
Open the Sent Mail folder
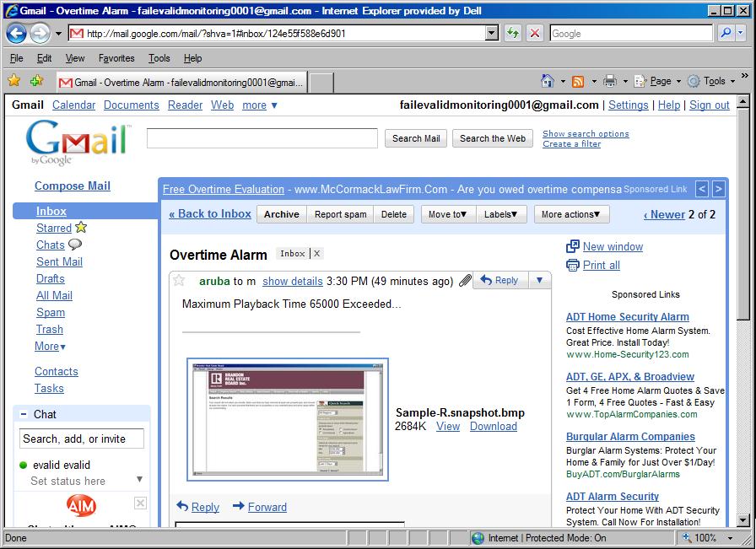pos(59,261)
